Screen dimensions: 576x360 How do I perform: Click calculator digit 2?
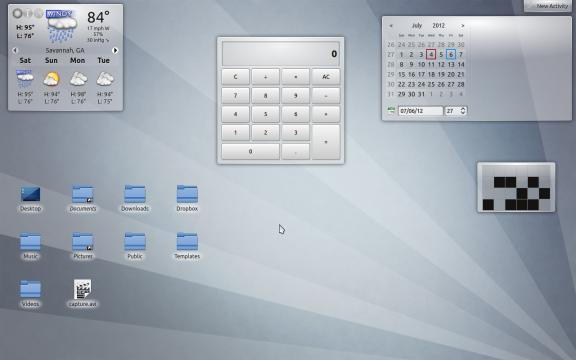[266, 133]
